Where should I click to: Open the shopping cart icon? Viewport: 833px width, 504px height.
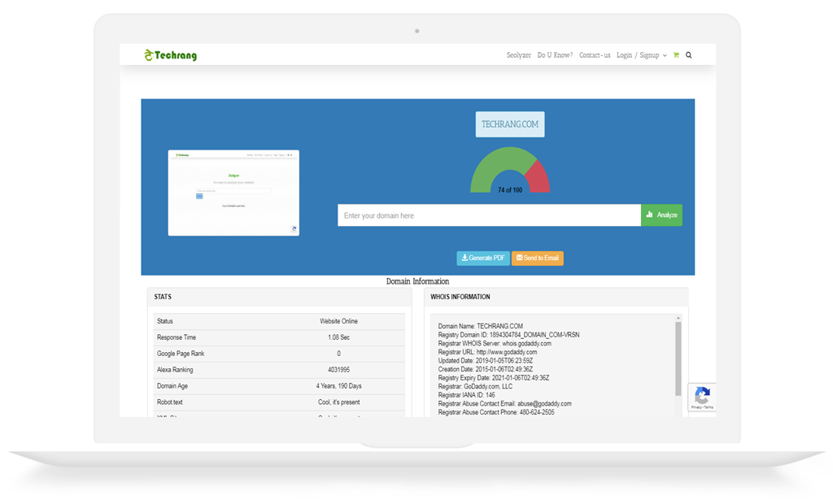click(676, 55)
